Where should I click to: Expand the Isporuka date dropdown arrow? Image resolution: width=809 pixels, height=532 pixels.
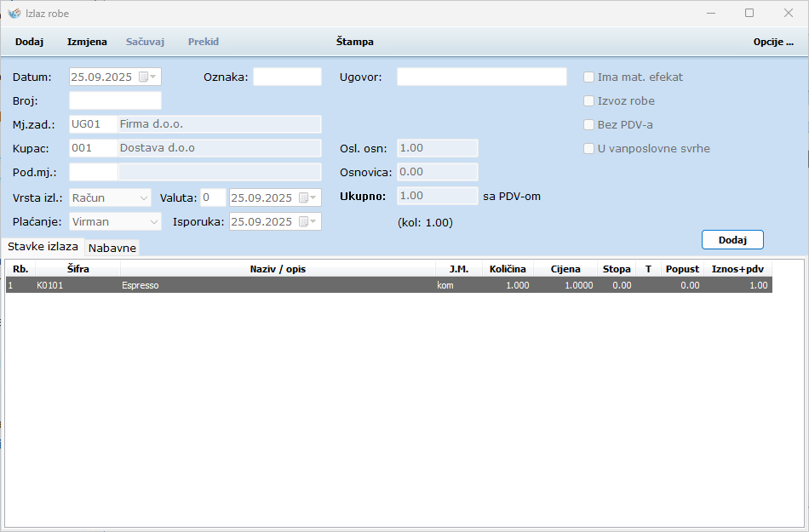pos(314,221)
